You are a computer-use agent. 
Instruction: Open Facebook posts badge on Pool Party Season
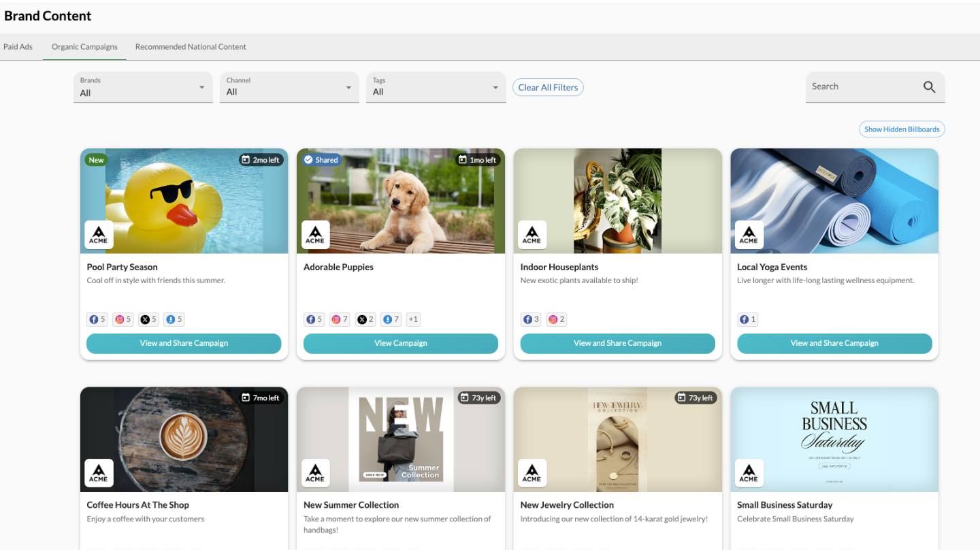tap(97, 319)
